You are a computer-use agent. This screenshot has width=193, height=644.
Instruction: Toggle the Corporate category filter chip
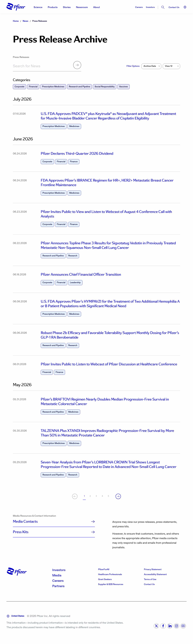[x=19, y=87]
